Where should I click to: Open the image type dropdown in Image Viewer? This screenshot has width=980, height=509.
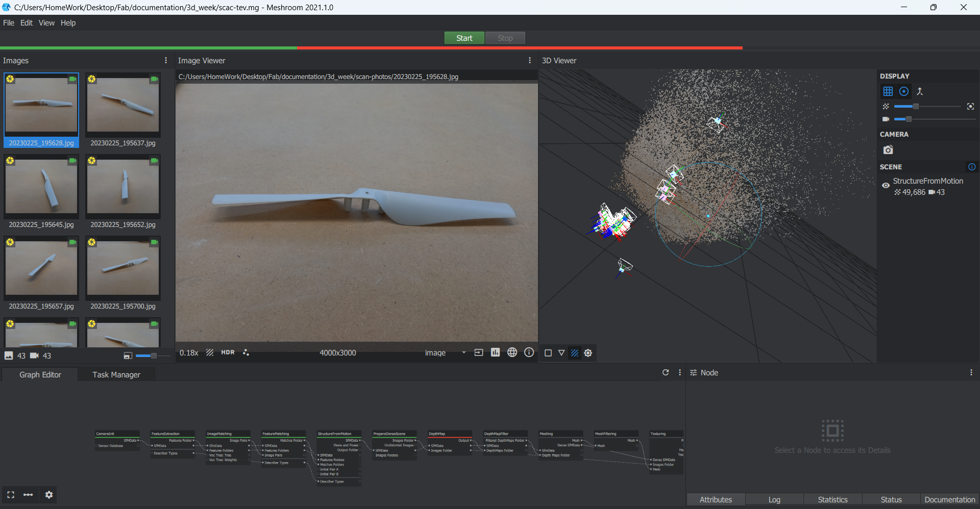click(445, 352)
